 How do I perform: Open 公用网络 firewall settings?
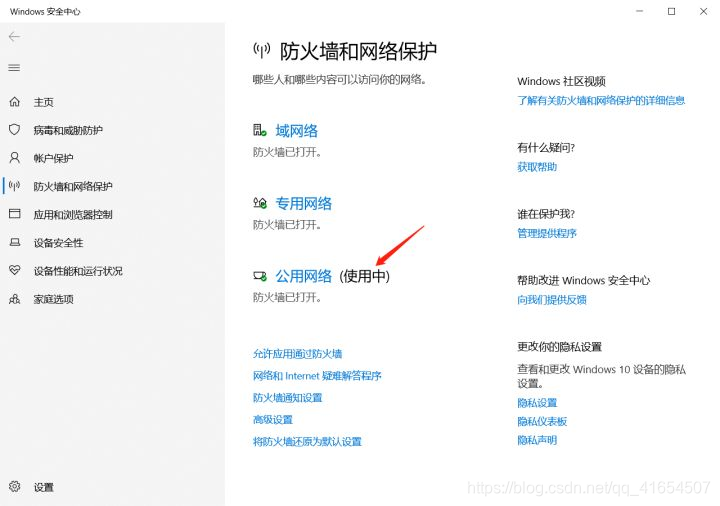[304, 276]
